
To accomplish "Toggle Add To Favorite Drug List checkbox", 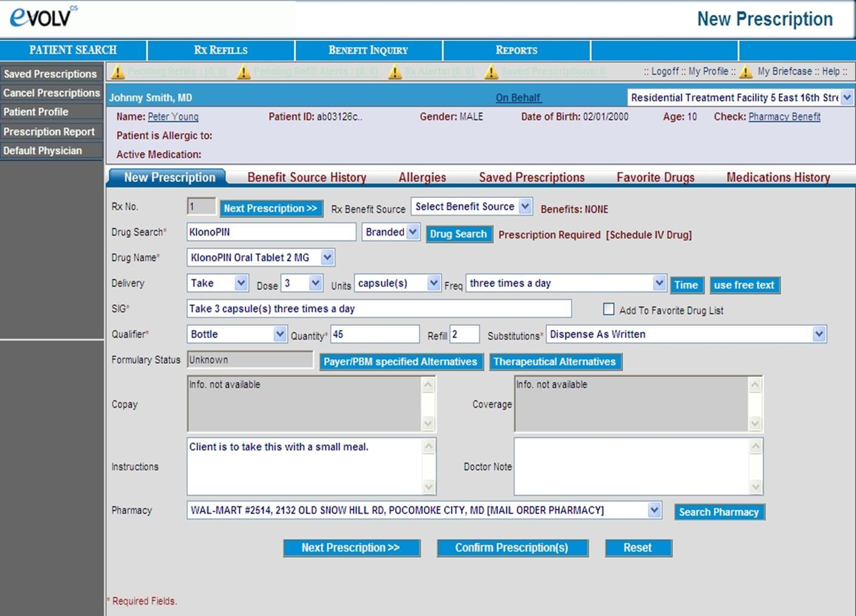I will point(609,309).
